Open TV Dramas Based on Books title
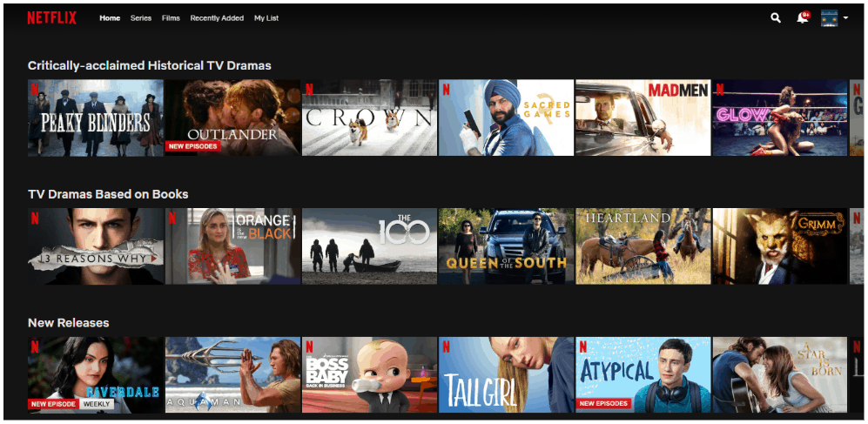Viewport: 868px width, 424px height. [108, 194]
